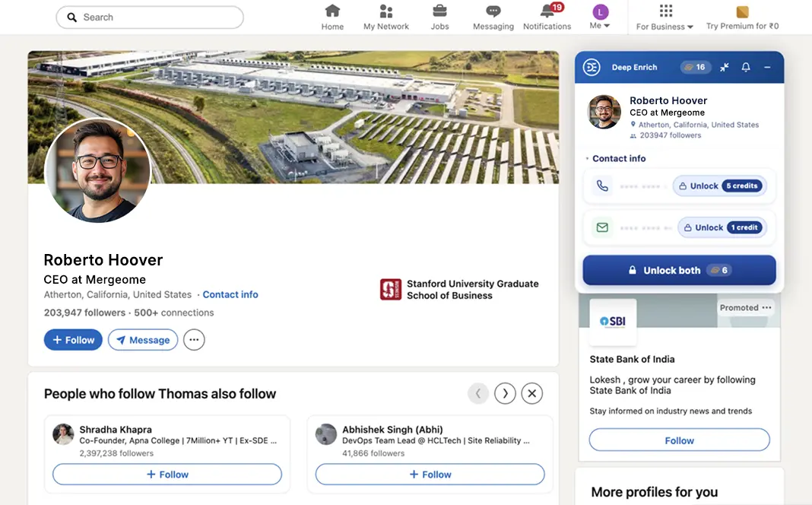The height and width of the screenshot is (505, 812).
Task: Open State Bank of India page
Action: coord(632,359)
